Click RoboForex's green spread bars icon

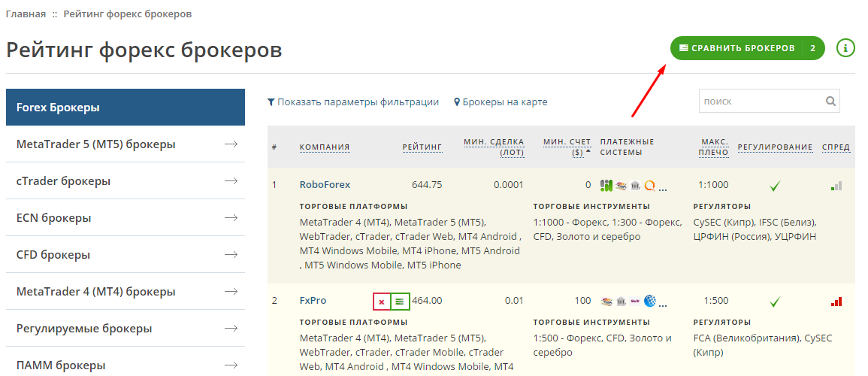coord(836,186)
